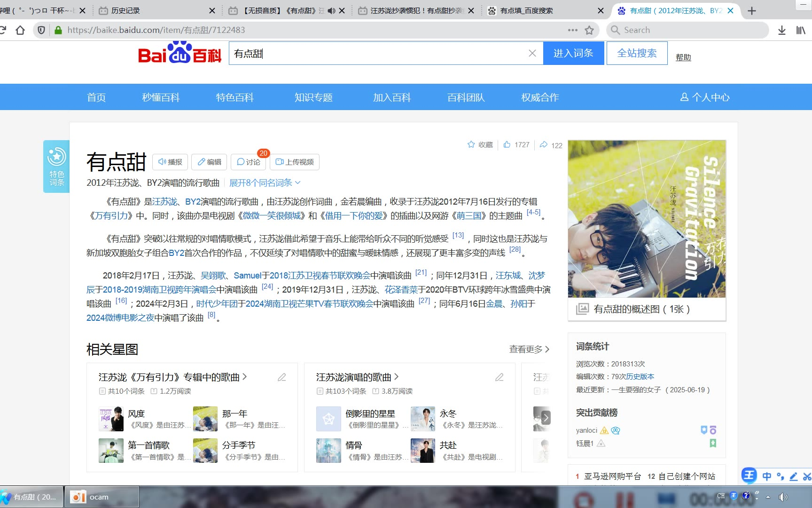812x508 pixels.
Task: Click the 播报 read-aloud button
Action: 170,162
